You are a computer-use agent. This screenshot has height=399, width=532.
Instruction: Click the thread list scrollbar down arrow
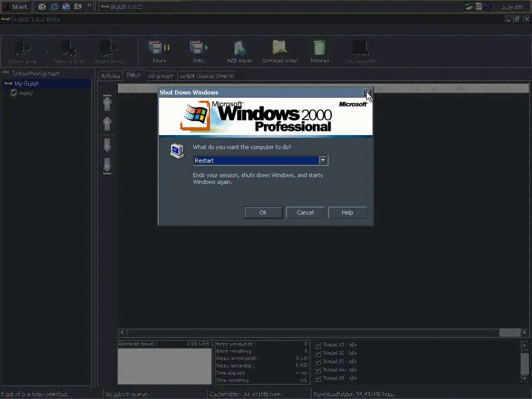coord(525,378)
